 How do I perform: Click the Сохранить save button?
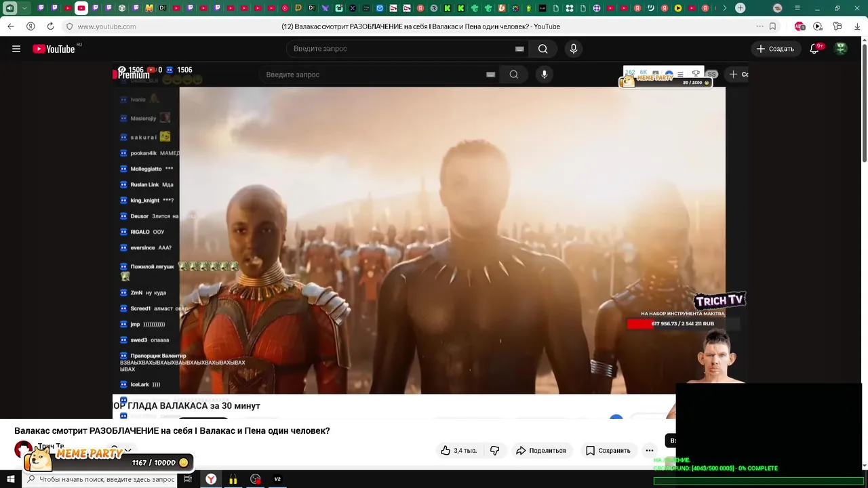(608, 451)
